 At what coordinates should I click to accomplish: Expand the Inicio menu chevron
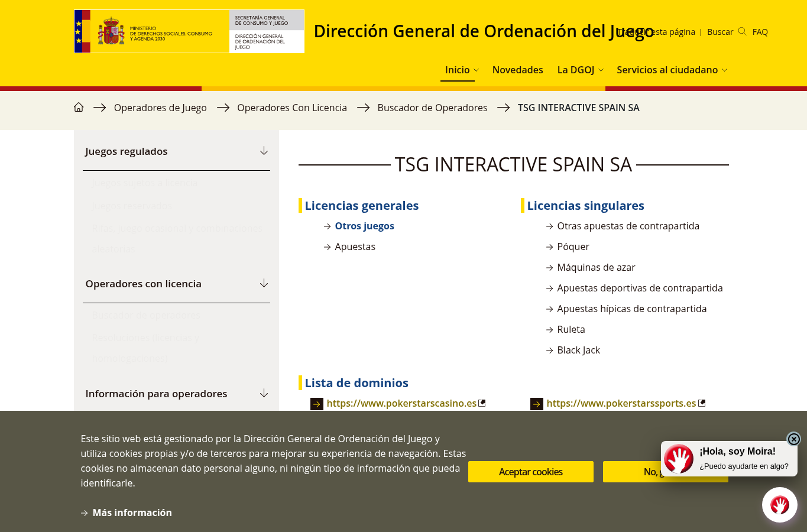[x=477, y=70]
